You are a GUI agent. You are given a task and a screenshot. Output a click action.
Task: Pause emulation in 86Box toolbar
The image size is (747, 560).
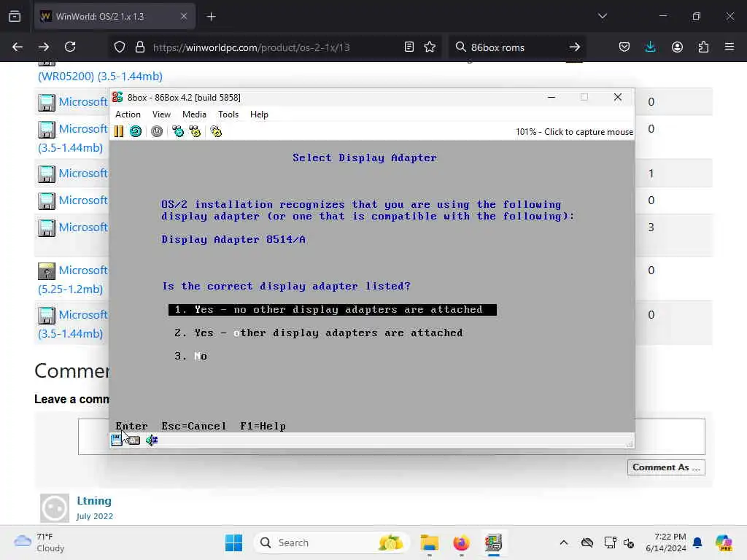point(119,131)
